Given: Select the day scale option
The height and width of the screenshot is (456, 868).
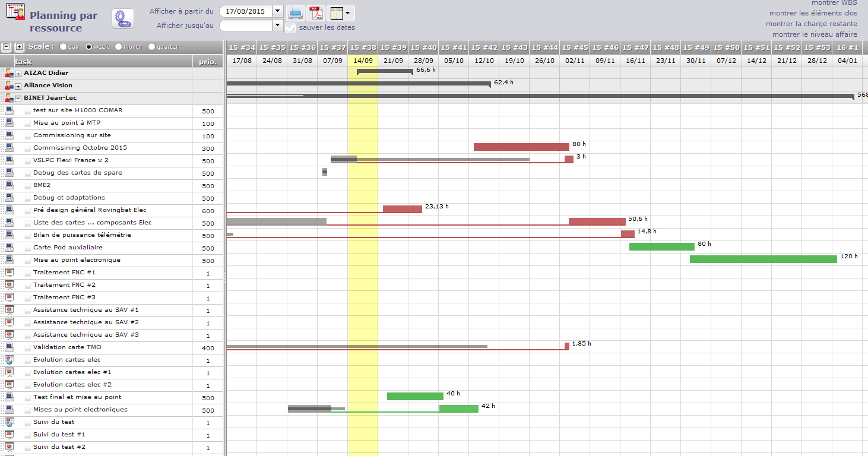Looking at the screenshot, I should tap(64, 47).
